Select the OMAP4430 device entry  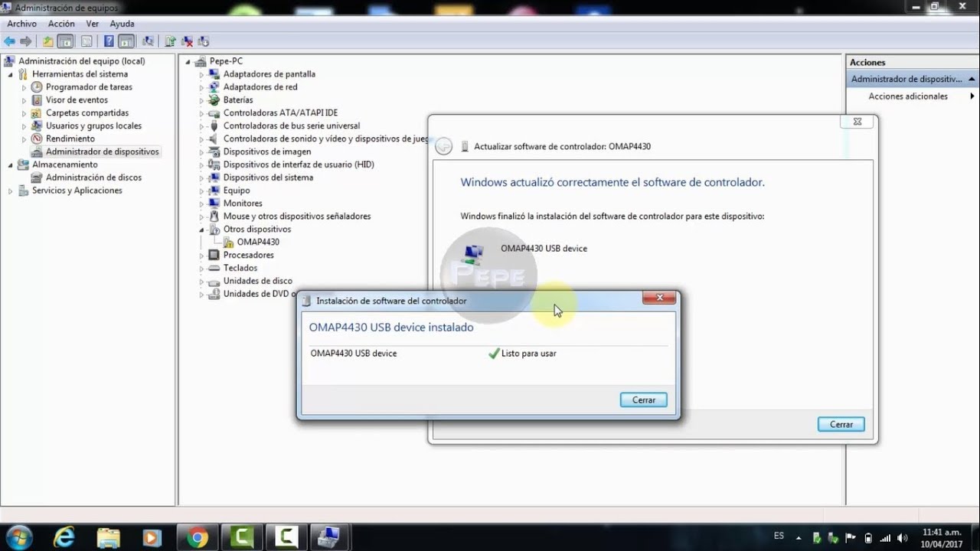[258, 242]
